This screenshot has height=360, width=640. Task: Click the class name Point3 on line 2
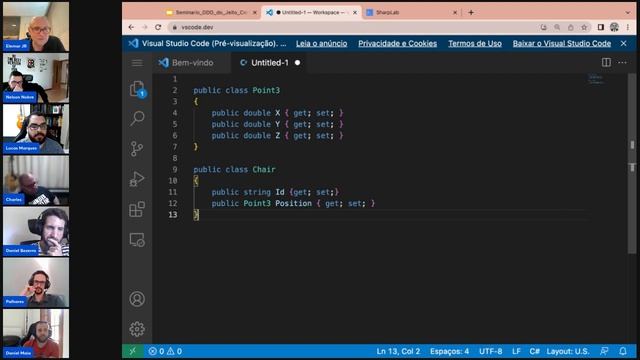click(x=266, y=90)
